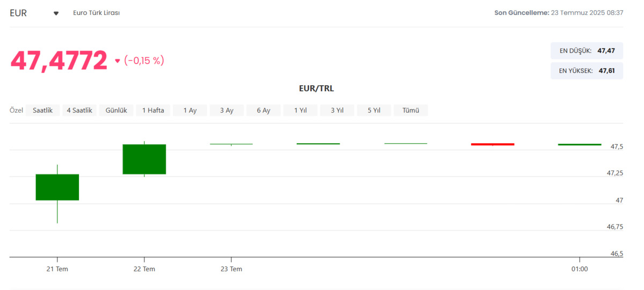
Task: Click the Son Güncelleme timestamp
Action: tap(559, 12)
